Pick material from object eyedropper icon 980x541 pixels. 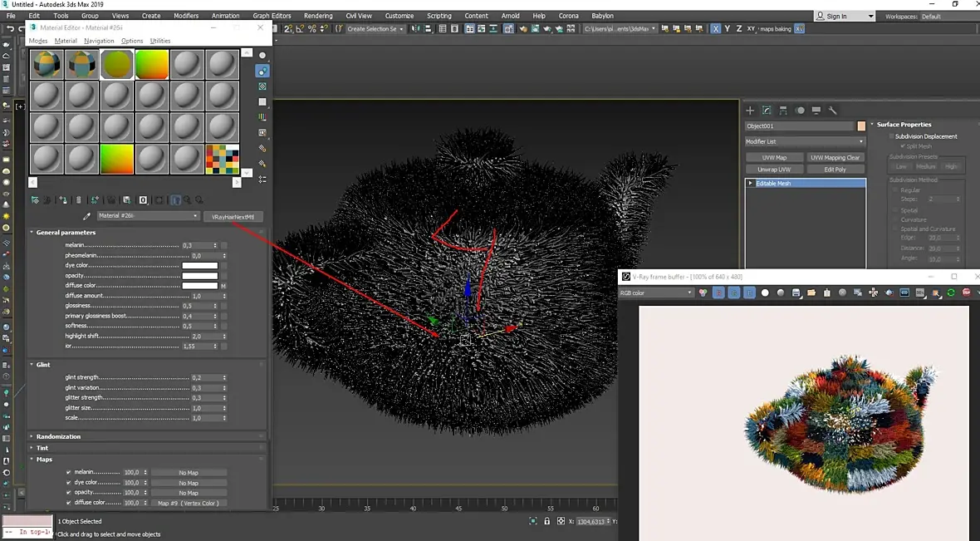(87, 216)
